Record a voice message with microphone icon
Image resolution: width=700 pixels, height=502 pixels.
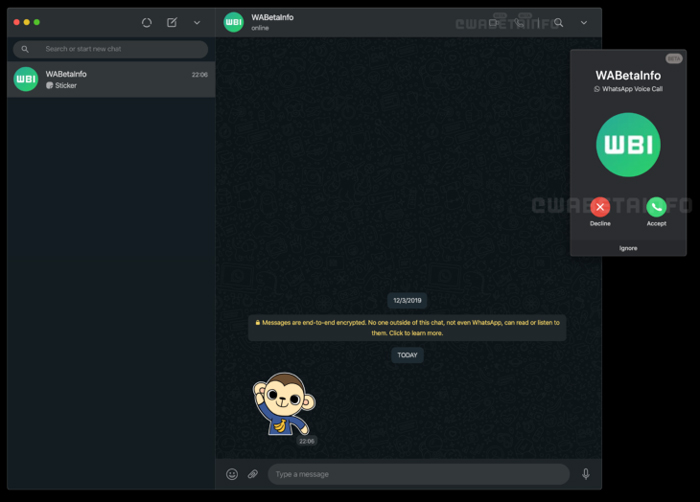[586, 474]
